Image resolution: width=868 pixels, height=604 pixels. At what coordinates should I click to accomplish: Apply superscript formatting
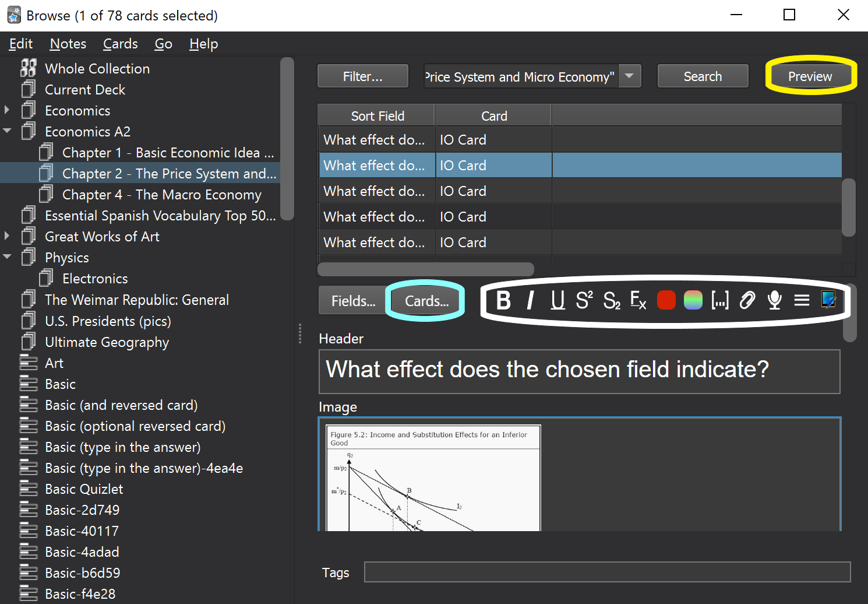point(584,301)
